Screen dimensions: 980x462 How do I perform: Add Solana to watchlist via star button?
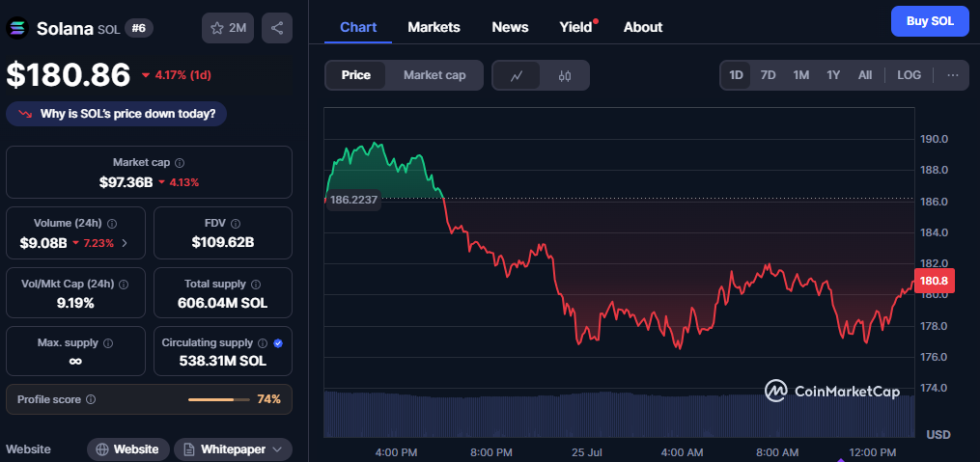pyautogui.click(x=228, y=28)
